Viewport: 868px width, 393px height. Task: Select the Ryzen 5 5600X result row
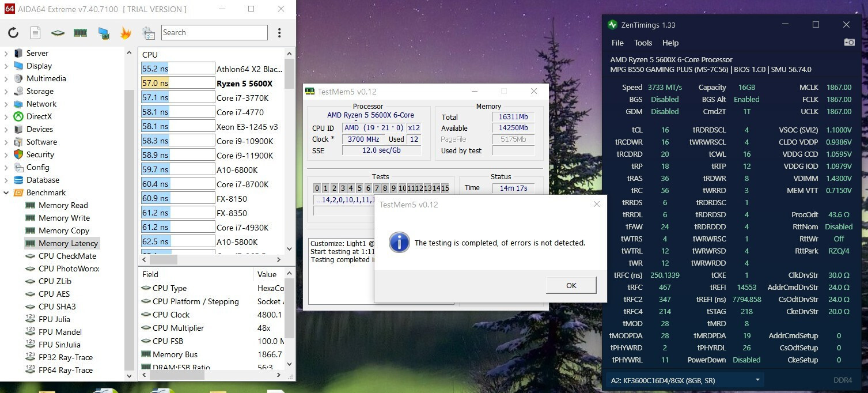pos(212,84)
